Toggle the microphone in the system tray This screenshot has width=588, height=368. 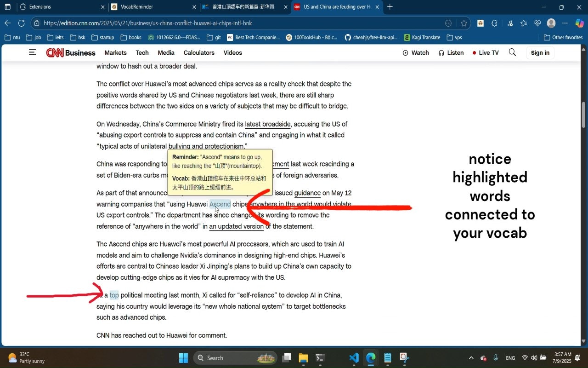(x=496, y=358)
